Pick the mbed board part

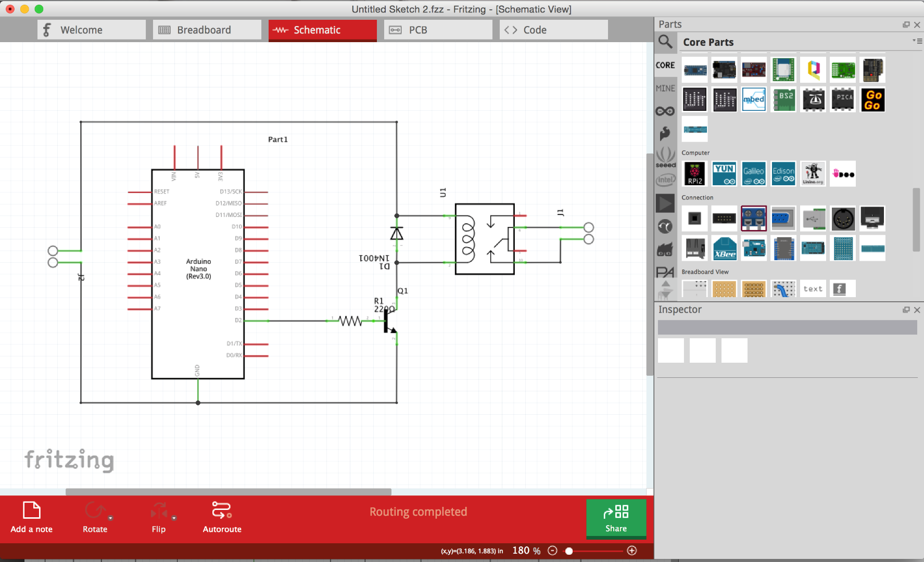pos(754,99)
